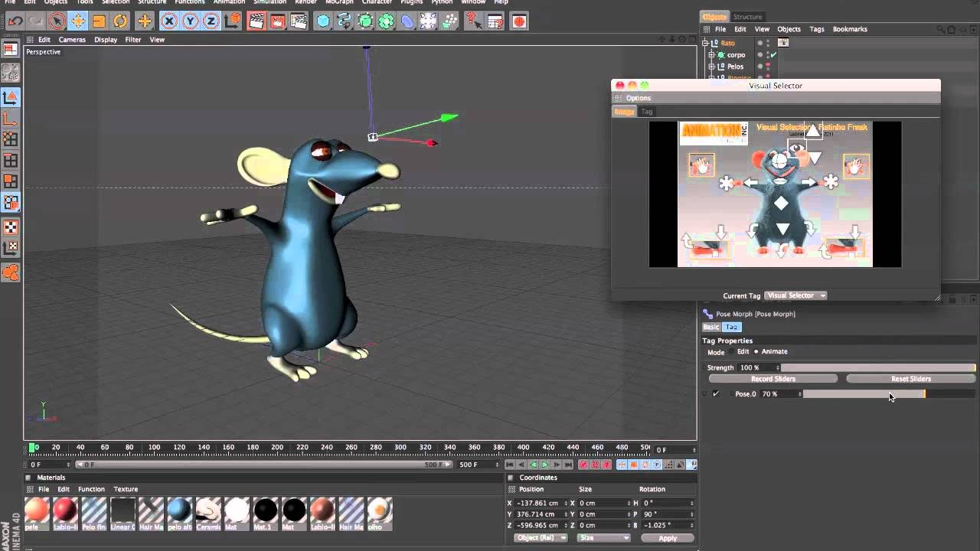Open Current Tag Visual Selector dropdown
Screen dimensions: 980x551
click(796, 295)
